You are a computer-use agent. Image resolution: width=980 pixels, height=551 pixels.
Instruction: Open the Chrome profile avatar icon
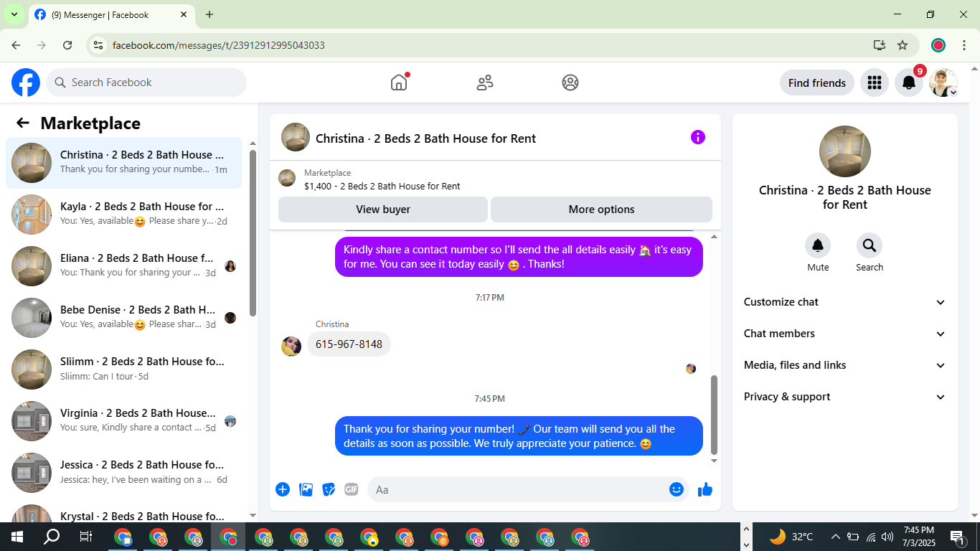938,45
